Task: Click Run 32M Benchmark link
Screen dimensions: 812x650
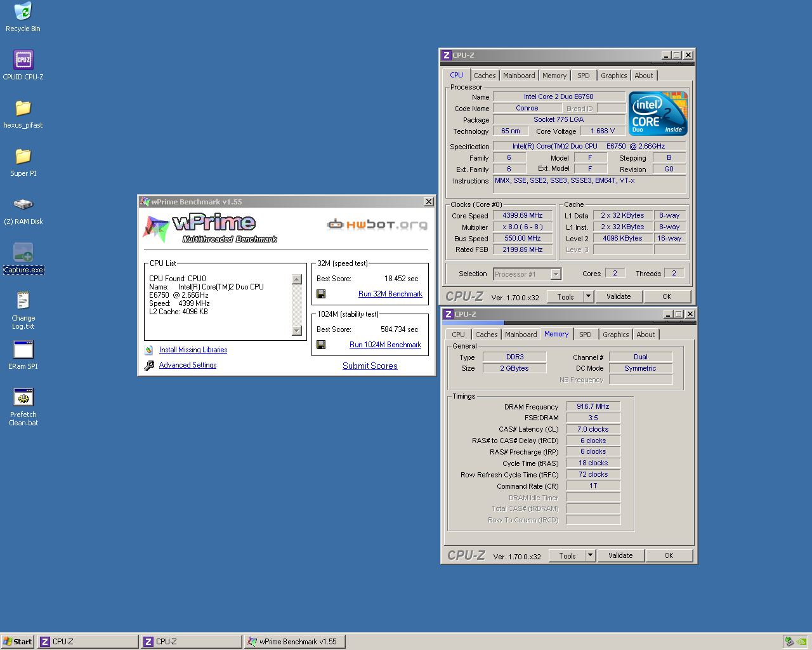Action: (x=390, y=294)
